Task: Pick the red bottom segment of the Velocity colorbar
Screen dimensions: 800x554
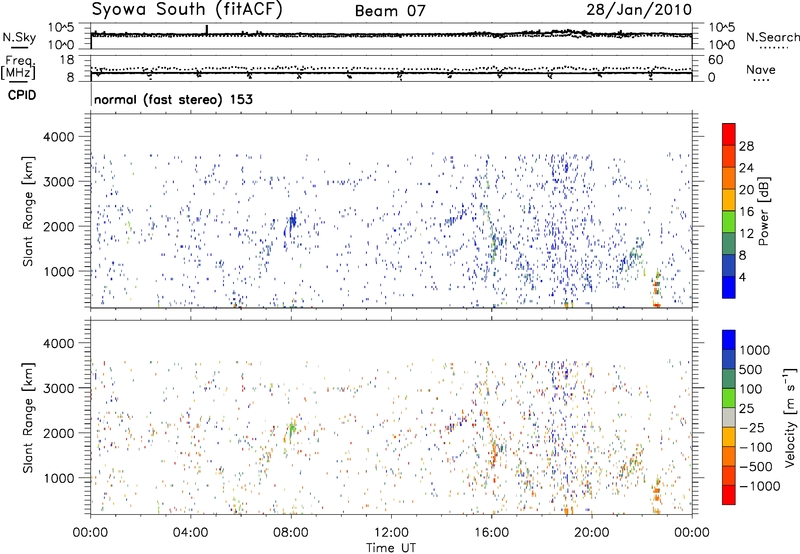Action: tap(729, 495)
